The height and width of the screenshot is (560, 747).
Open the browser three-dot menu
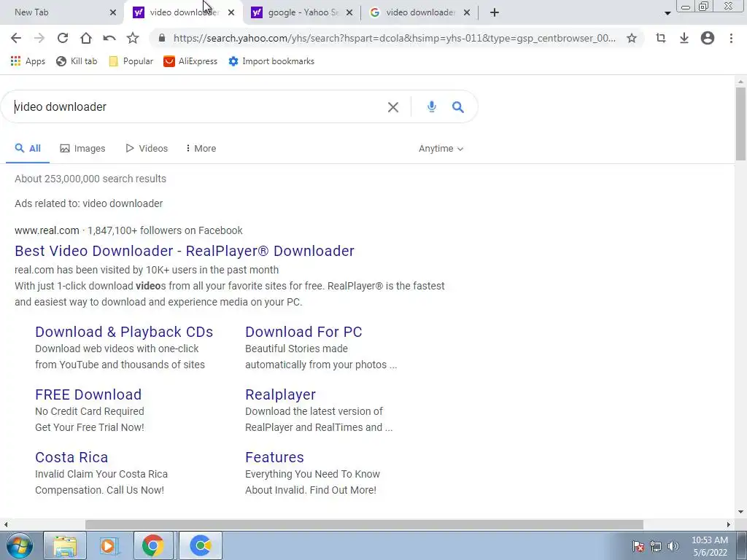pos(731,38)
